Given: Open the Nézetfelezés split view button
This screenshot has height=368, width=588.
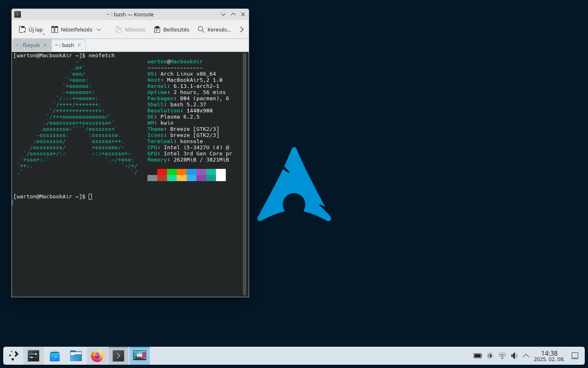Looking at the screenshot, I should (x=72, y=29).
